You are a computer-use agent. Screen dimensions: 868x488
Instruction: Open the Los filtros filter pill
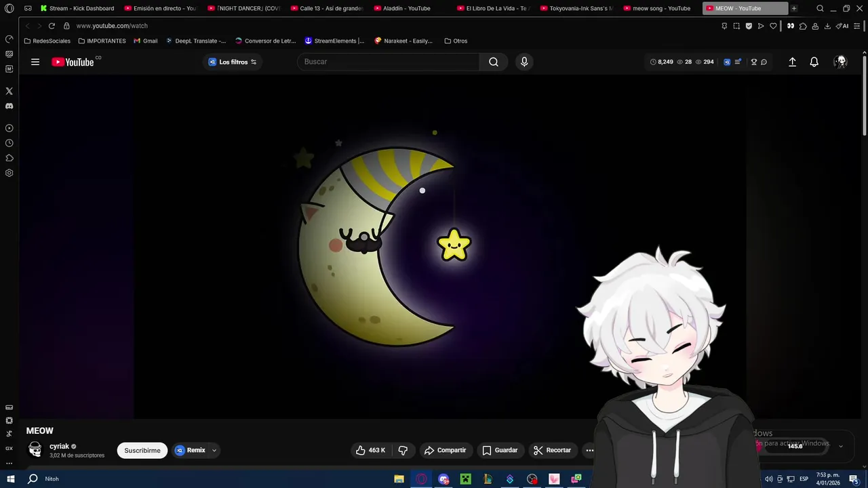tap(233, 62)
